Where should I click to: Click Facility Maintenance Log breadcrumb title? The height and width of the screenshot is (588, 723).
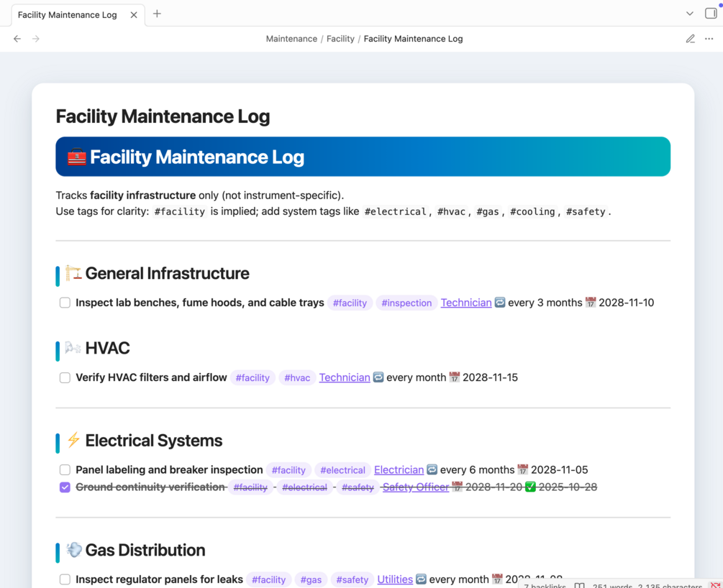pyautogui.click(x=413, y=39)
